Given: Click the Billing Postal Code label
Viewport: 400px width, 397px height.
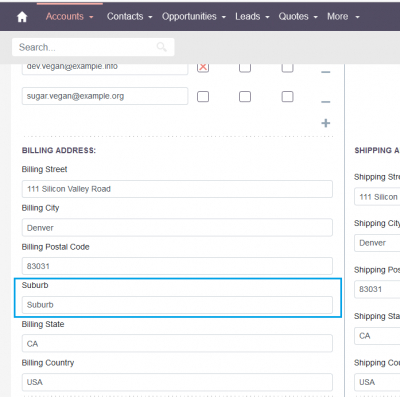Looking at the screenshot, I should pos(55,247).
